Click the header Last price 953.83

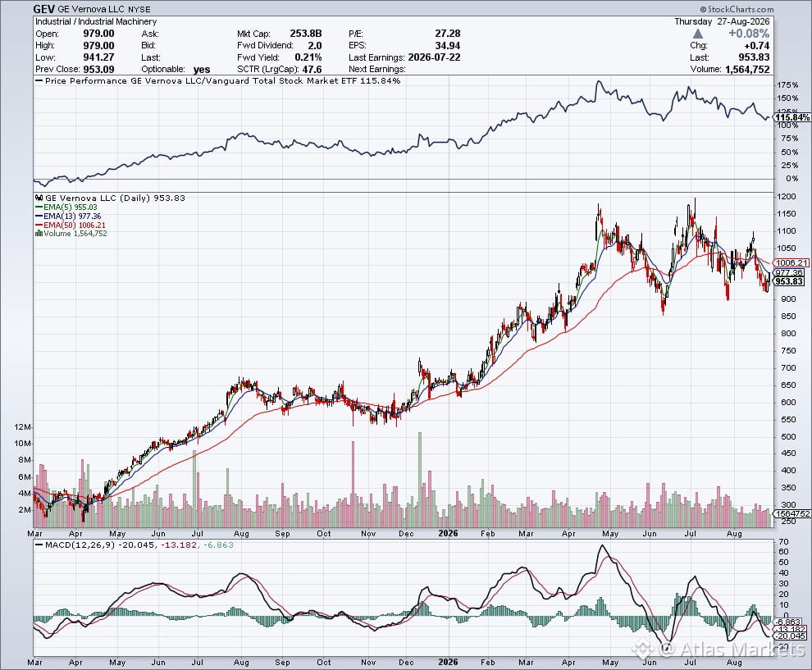point(754,57)
